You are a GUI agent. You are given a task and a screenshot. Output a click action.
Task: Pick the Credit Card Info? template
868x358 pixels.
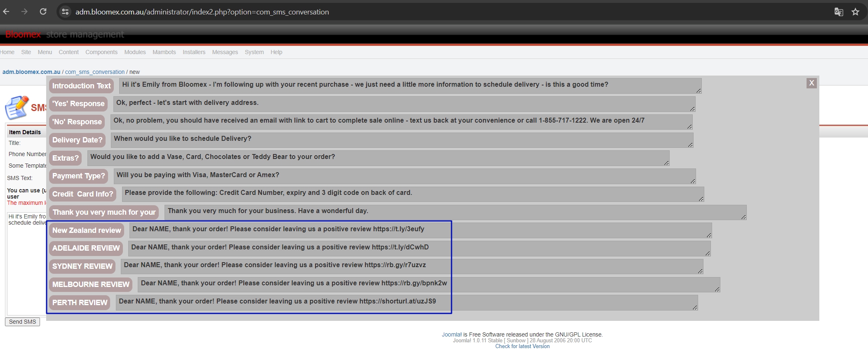83,194
